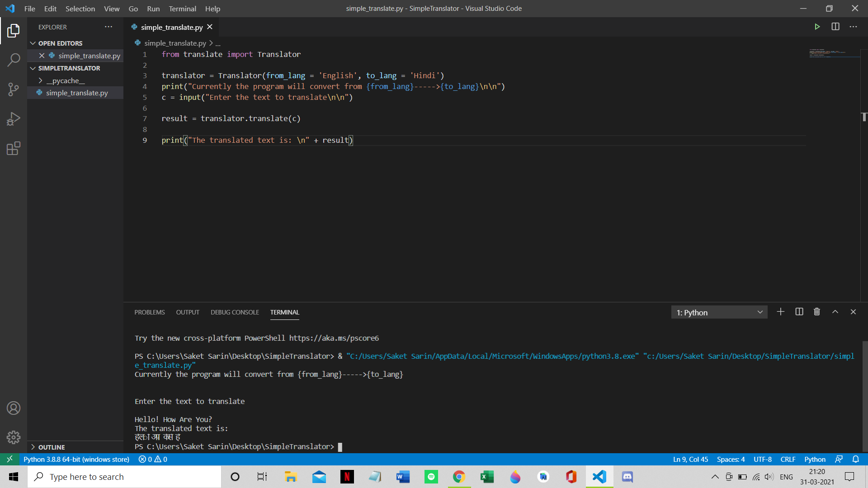Open the Run and Debug view
This screenshot has height=488, width=868.
pyautogui.click(x=14, y=119)
